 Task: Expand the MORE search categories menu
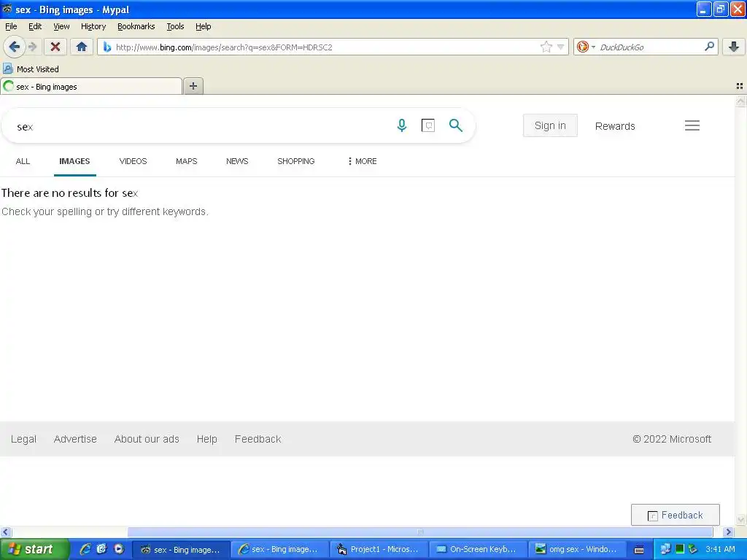click(363, 161)
